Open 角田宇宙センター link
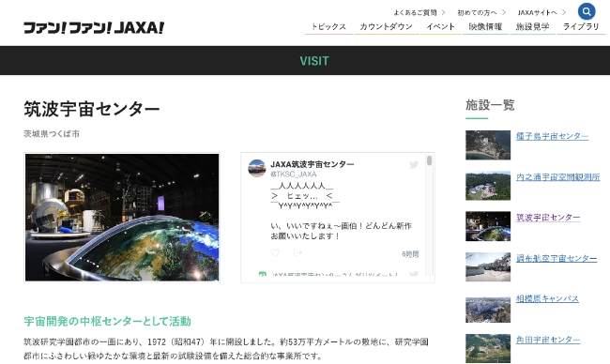The image size is (610, 364). coord(548,340)
